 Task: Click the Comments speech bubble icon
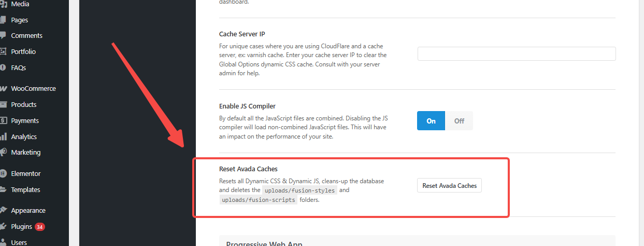3,36
